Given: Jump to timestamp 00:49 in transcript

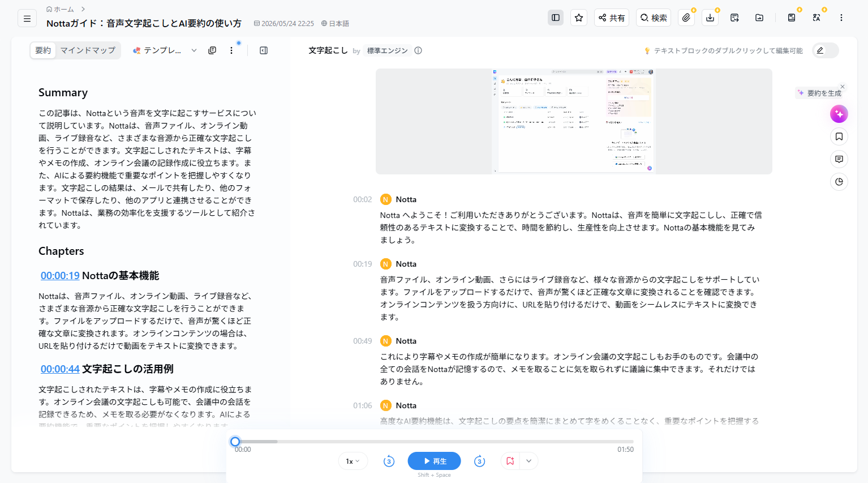Looking at the screenshot, I should pos(363,341).
